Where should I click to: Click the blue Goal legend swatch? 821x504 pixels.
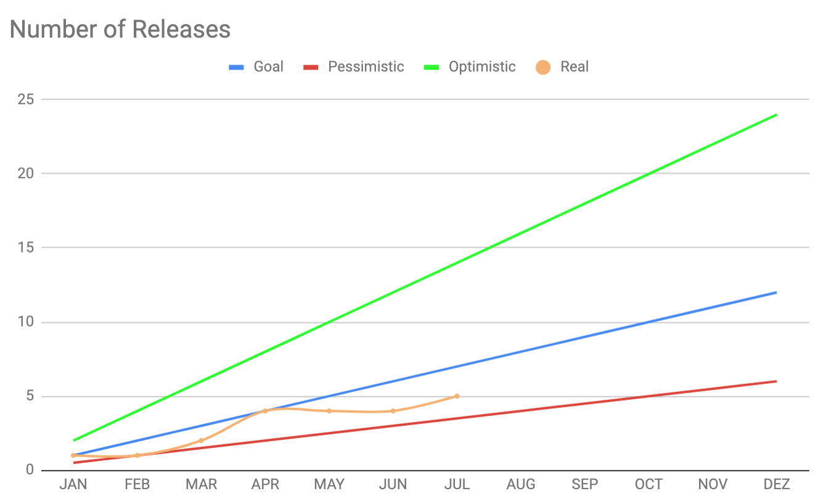237,67
